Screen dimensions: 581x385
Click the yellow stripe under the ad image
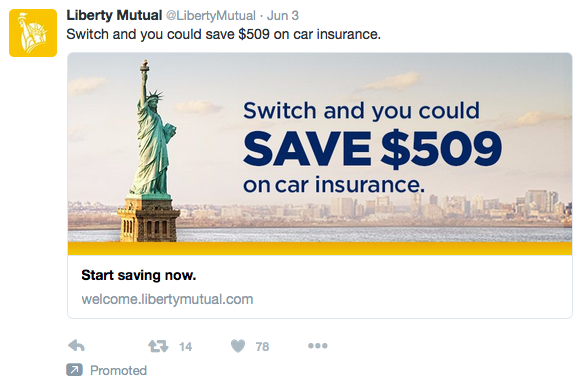pos(320,248)
